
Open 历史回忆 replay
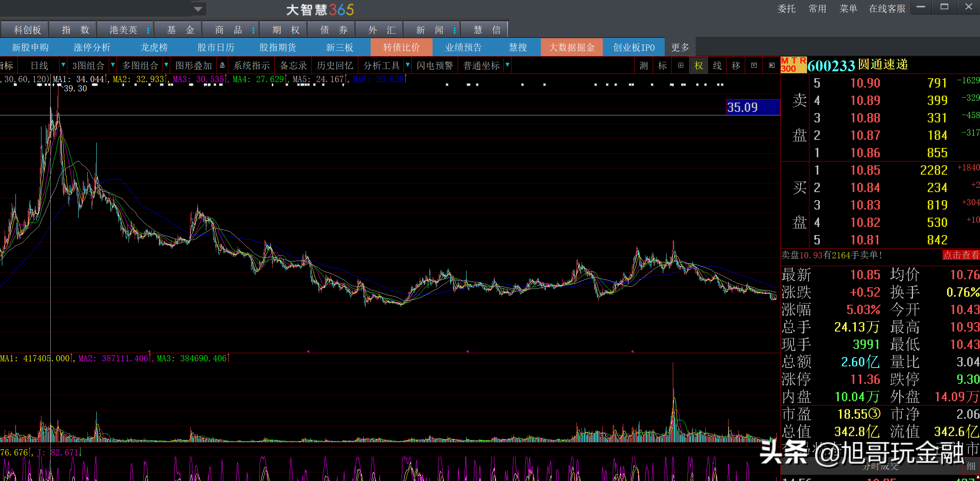pyautogui.click(x=335, y=65)
